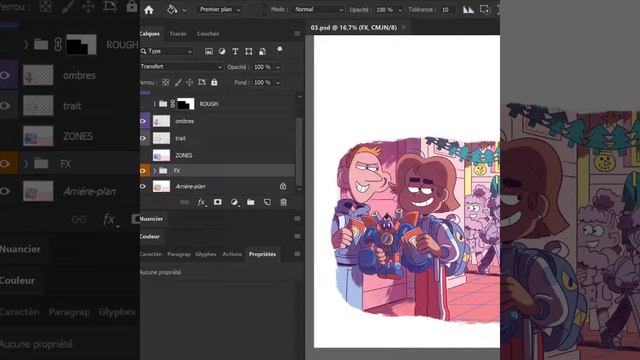The image size is (640, 360).
Task: Create a new group folder icon
Action: 251,202
